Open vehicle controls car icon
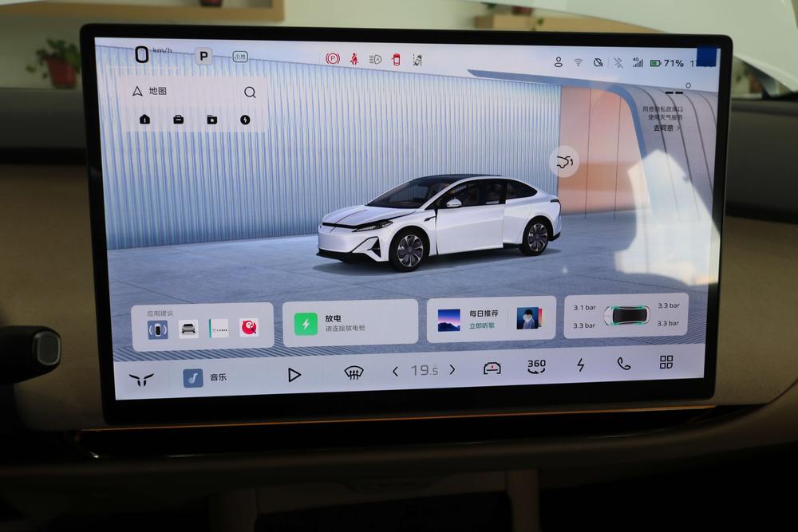This screenshot has height=532, width=798. pos(492,368)
